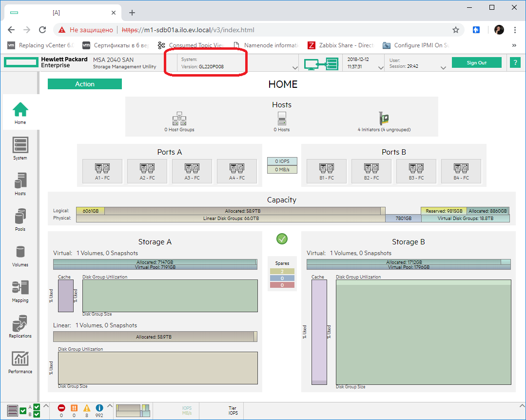Click Storage A Virtual Pool 7191GB bar
This screenshot has height=420, width=526.
coord(155,267)
